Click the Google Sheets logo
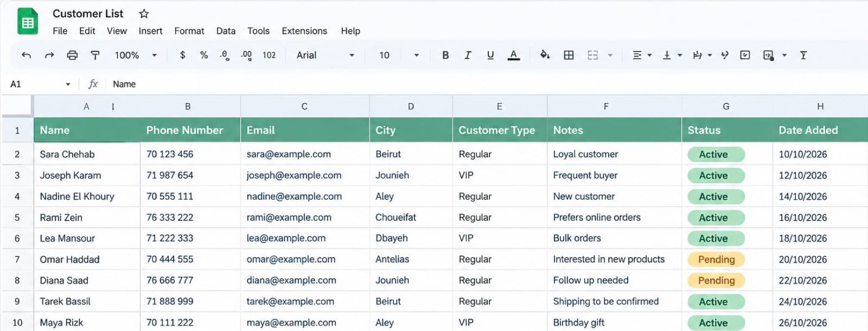 point(28,21)
